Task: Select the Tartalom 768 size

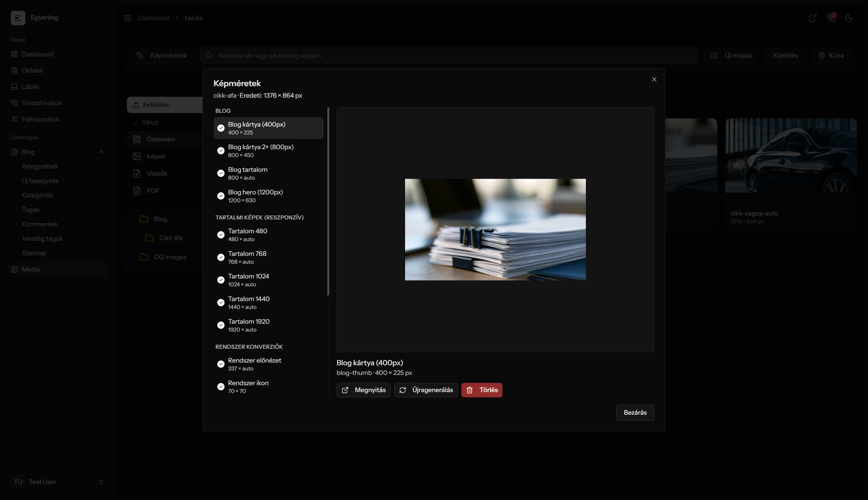Action: click(269, 258)
